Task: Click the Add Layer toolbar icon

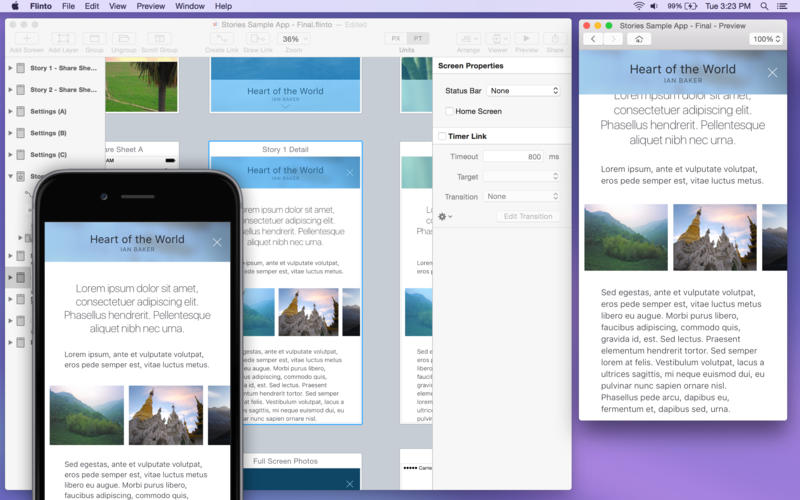Action: [63, 39]
